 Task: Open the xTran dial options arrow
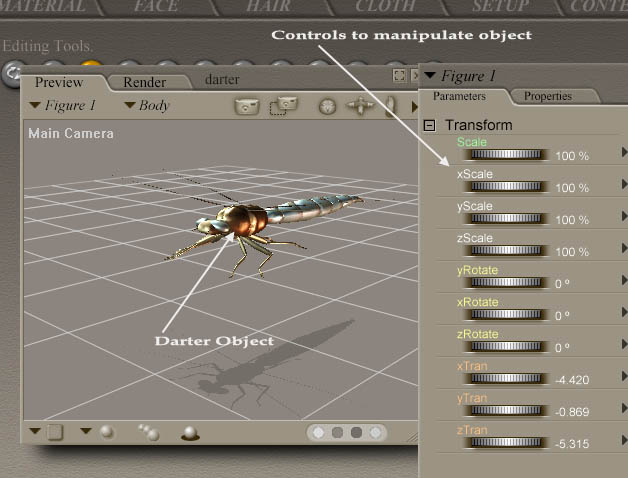tap(624, 376)
